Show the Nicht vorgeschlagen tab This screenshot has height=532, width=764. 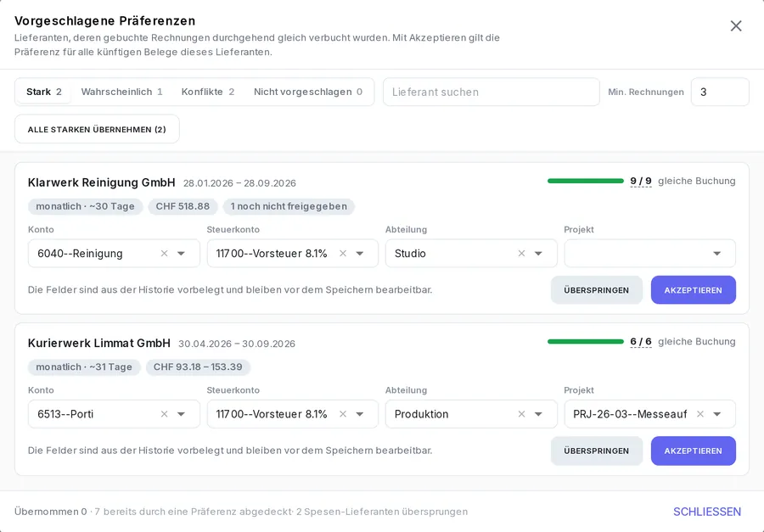coord(308,92)
